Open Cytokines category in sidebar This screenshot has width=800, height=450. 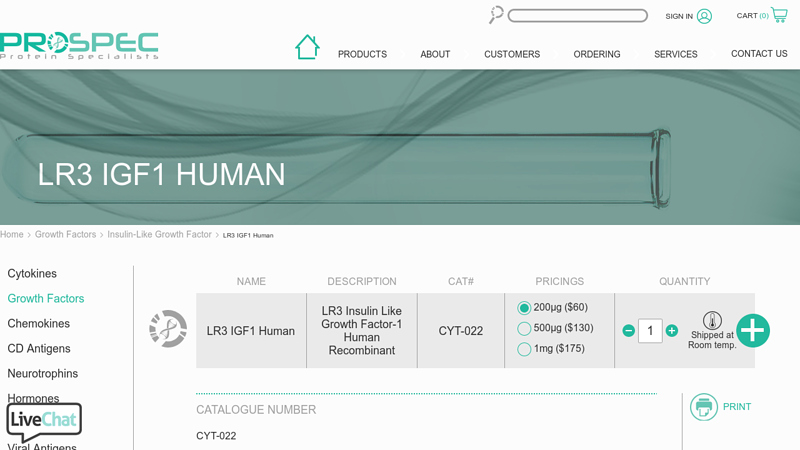(32, 274)
